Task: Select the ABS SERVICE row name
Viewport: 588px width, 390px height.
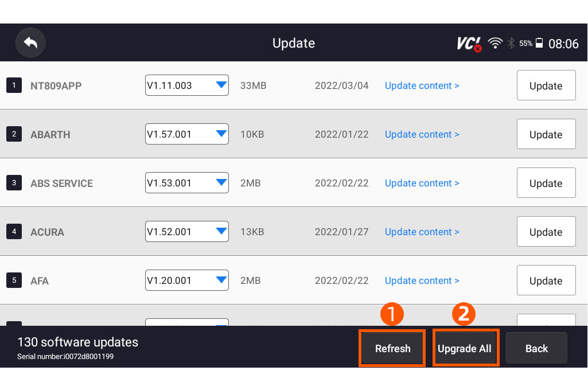Action: (x=61, y=184)
